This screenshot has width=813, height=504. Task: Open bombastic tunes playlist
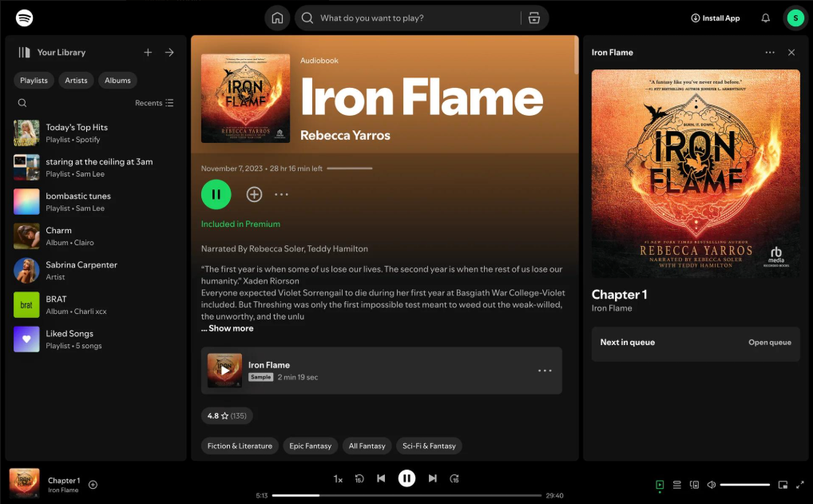tap(96, 202)
